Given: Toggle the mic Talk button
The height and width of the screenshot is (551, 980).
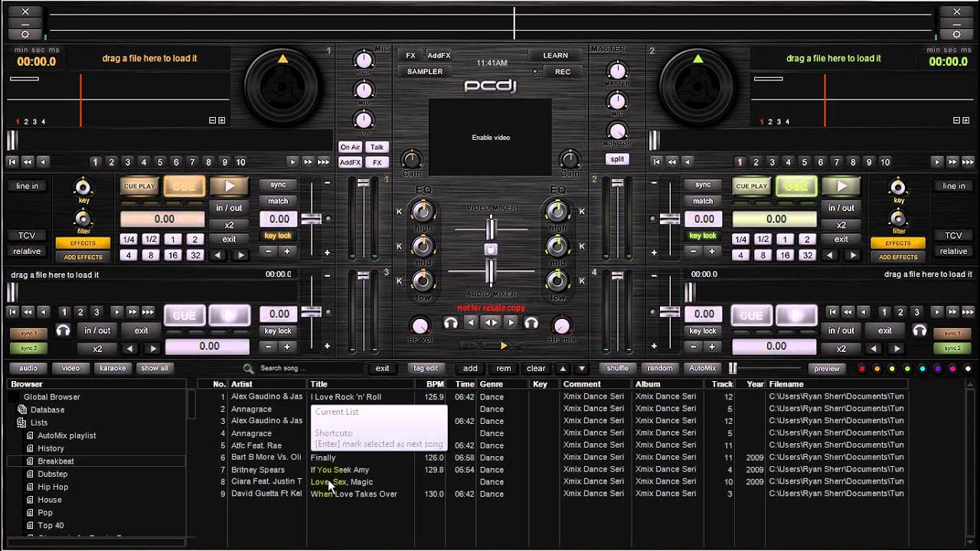Looking at the screenshot, I should pos(377,147).
